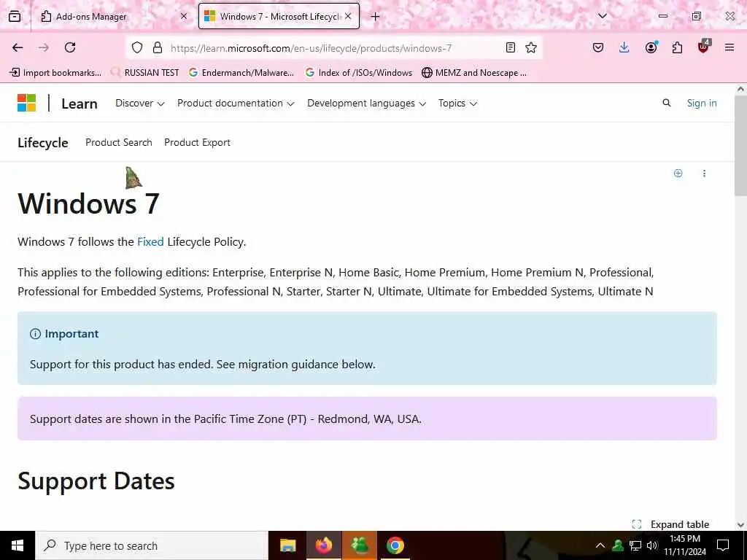Expand the Development languages dropdown

pos(366,104)
